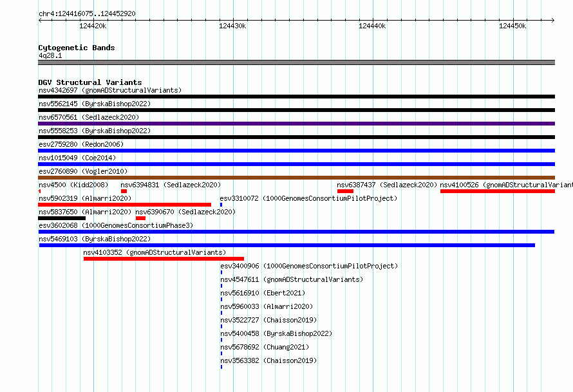Viewport: 573px width, 392px height.
Task: Click the blue bar of nsv5469103
Action: (x=287, y=245)
